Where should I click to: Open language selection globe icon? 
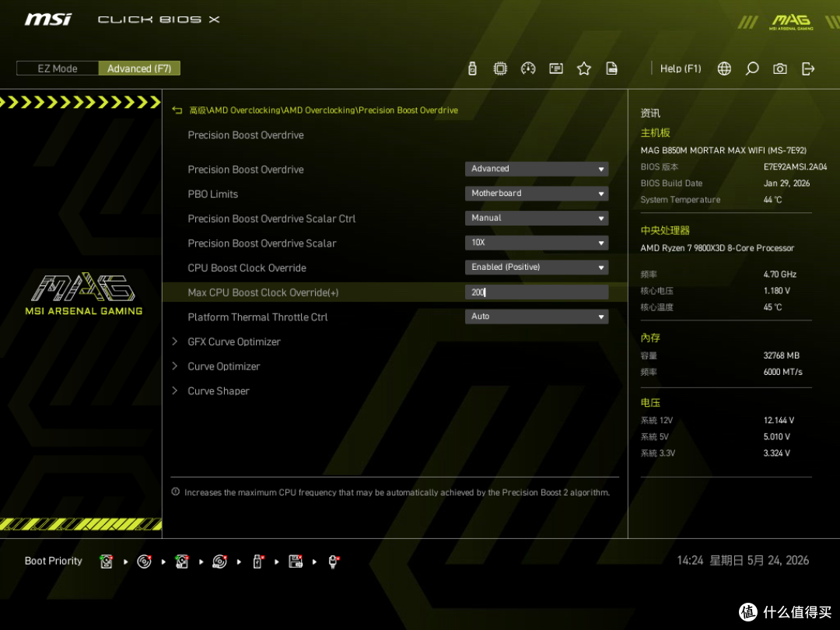(x=724, y=68)
